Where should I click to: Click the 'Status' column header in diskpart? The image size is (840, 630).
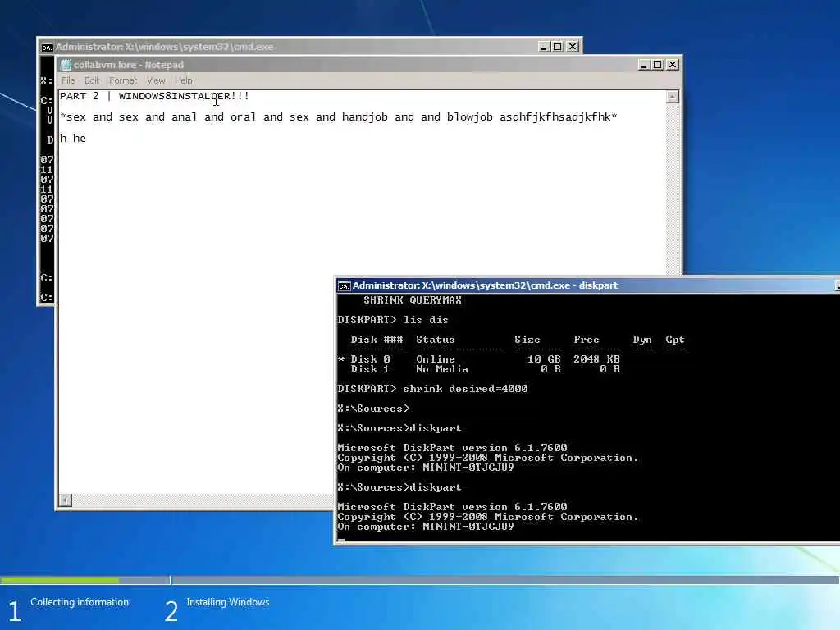click(435, 340)
